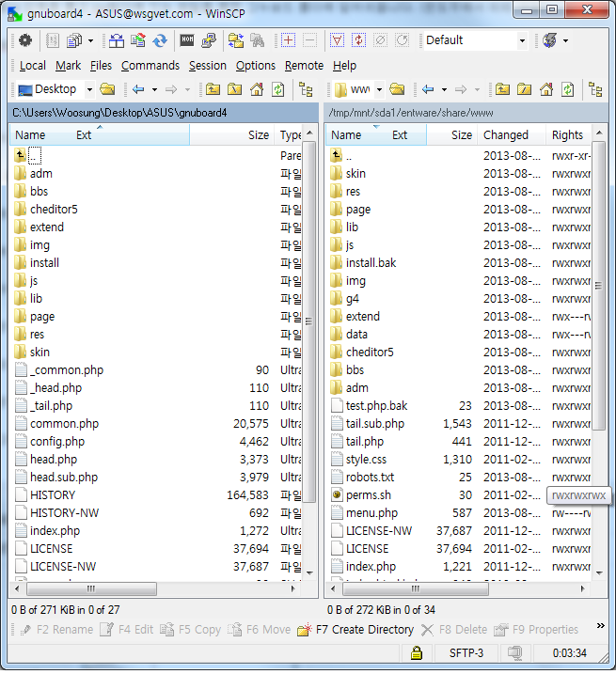Click the lock icon in status bar

417,652
